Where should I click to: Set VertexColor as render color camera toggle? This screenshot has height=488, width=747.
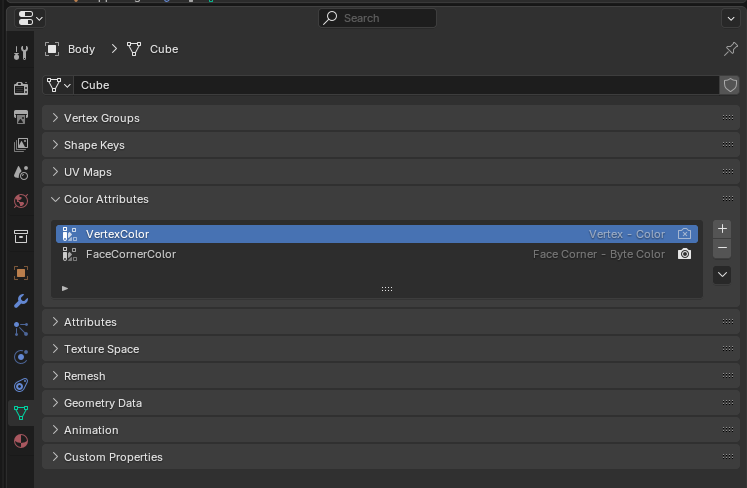(x=685, y=234)
